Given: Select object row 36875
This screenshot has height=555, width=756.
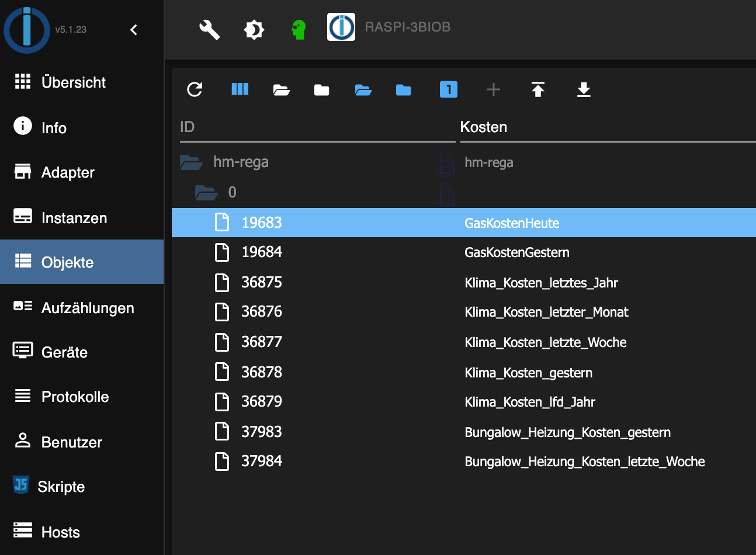Looking at the screenshot, I should click(464, 283).
